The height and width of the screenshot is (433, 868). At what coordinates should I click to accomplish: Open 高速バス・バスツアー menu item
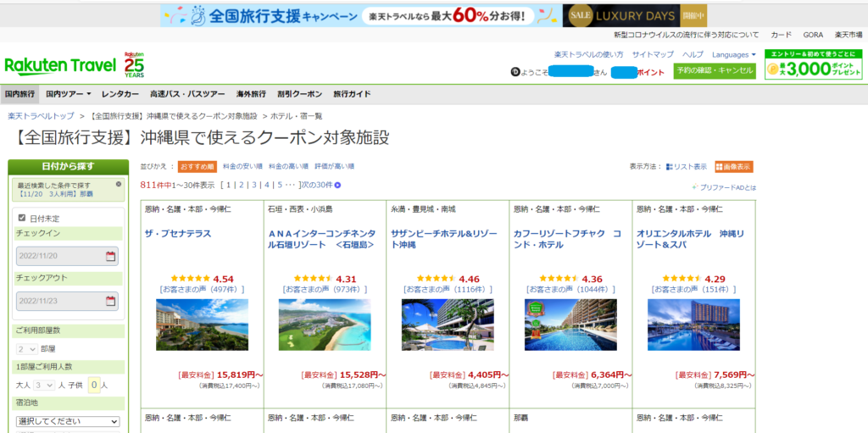(x=187, y=94)
